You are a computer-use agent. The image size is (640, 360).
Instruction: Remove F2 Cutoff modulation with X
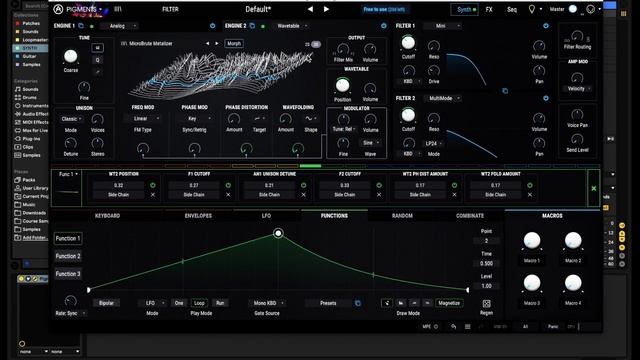[x=379, y=195]
